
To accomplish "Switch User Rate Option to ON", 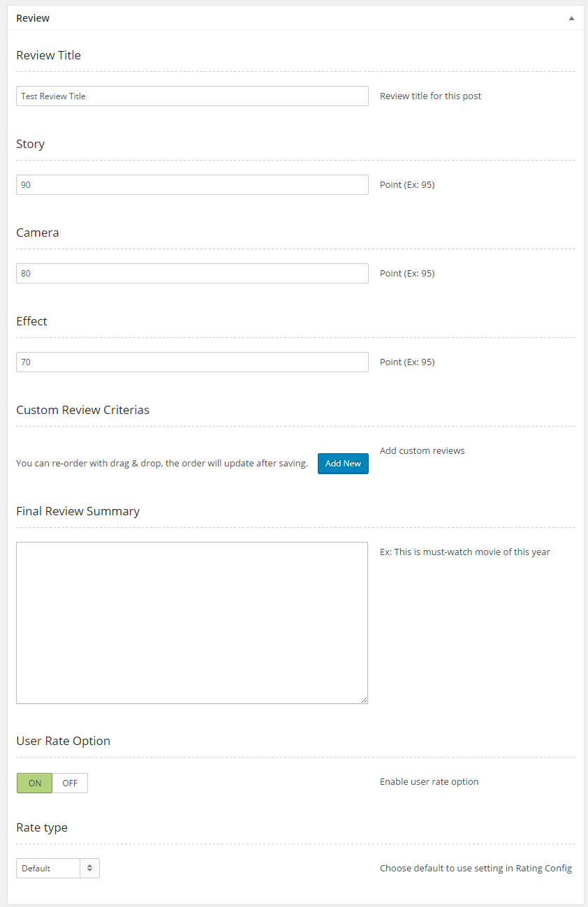I will coord(35,783).
